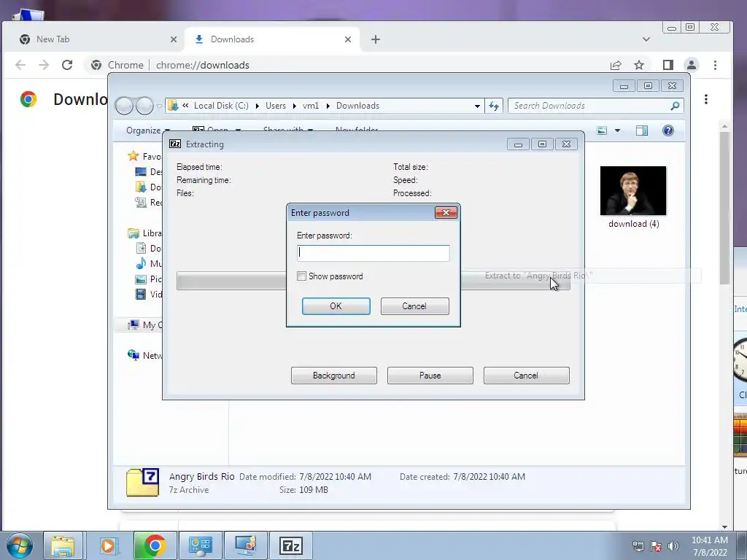Click Chrome's Forward arrow
747x560 pixels.
[44, 65]
